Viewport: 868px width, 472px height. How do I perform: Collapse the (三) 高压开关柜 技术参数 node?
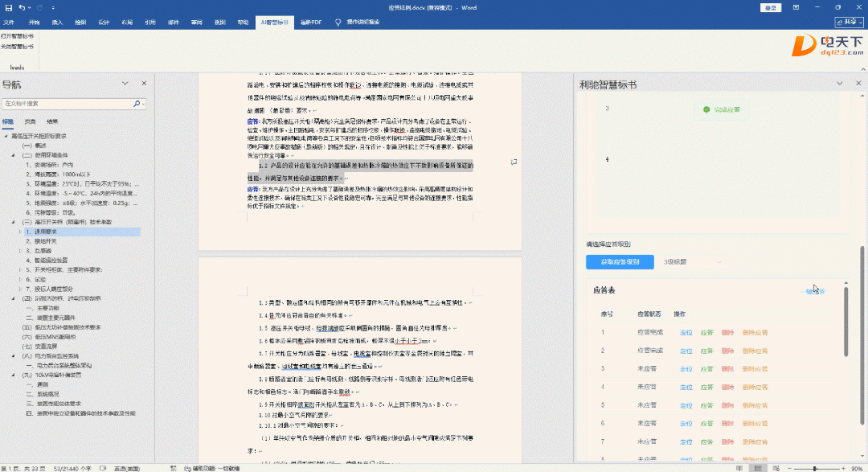point(14,222)
